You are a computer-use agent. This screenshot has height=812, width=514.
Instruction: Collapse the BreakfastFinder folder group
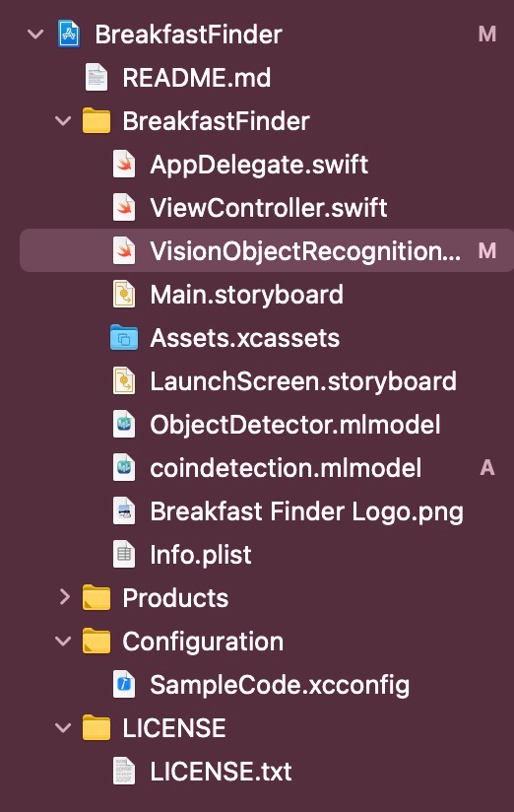click(x=63, y=121)
